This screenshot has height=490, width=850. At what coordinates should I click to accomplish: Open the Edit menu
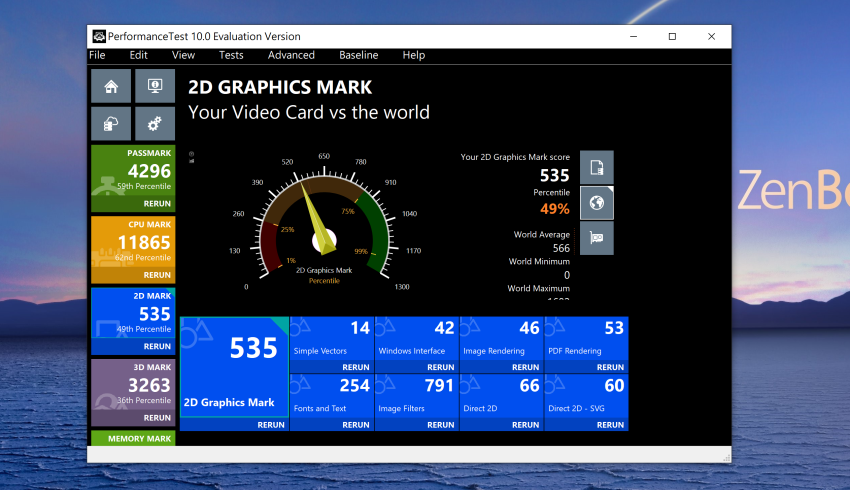[x=138, y=55]
